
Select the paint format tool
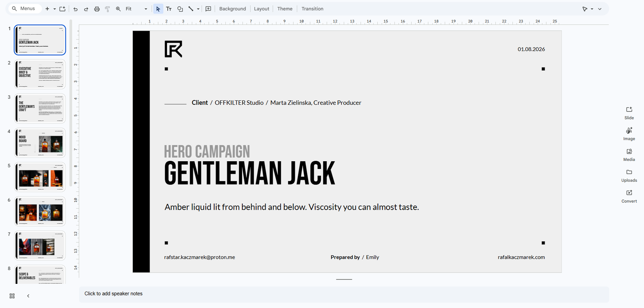pos(107,9)
